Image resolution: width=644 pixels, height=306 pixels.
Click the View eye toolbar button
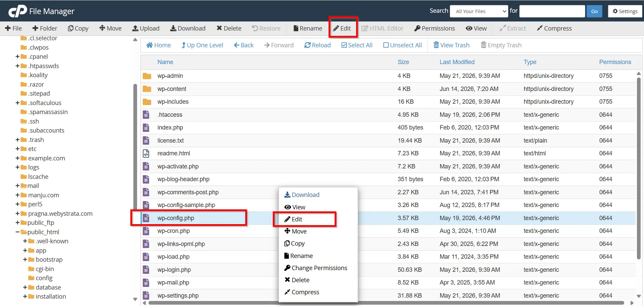pyautogui.click(x=476, y=29)
